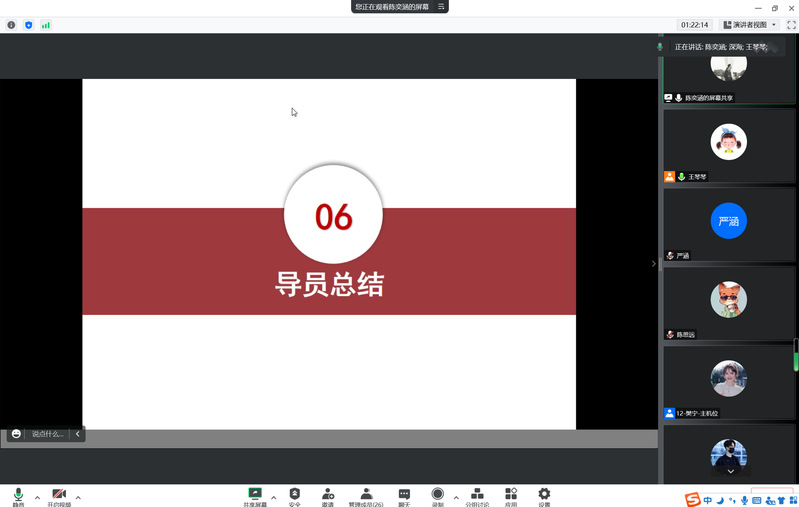Toggle meeting Recording (录制) button

tap(437, 495)
